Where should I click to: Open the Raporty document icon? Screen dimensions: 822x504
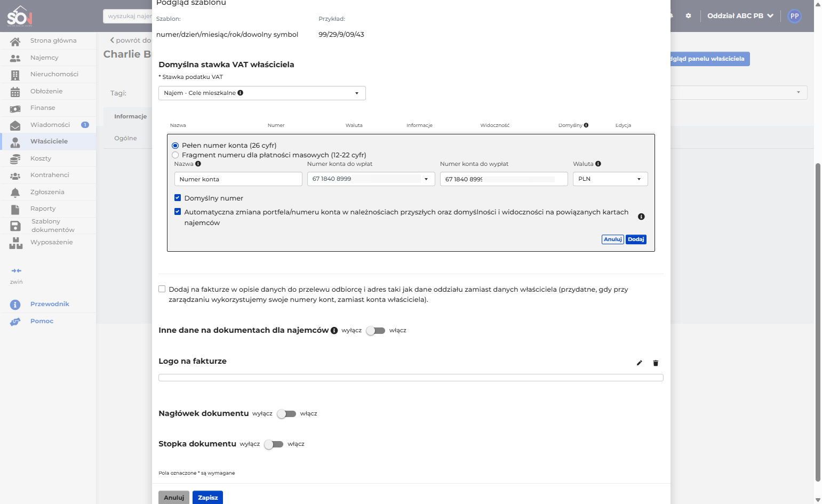point(15,209)
